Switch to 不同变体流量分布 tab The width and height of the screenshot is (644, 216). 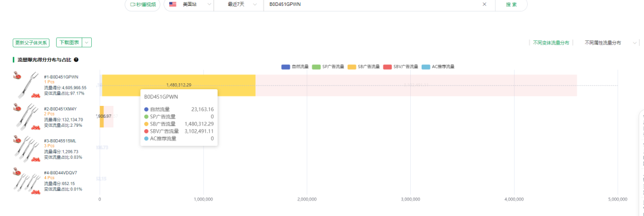click(x=551, y=43)
